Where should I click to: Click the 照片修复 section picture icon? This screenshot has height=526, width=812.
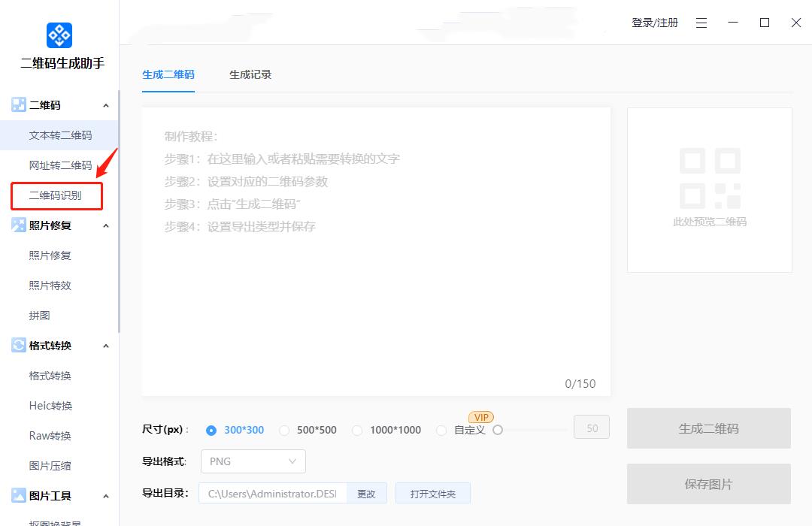click(x=19, y=225)
